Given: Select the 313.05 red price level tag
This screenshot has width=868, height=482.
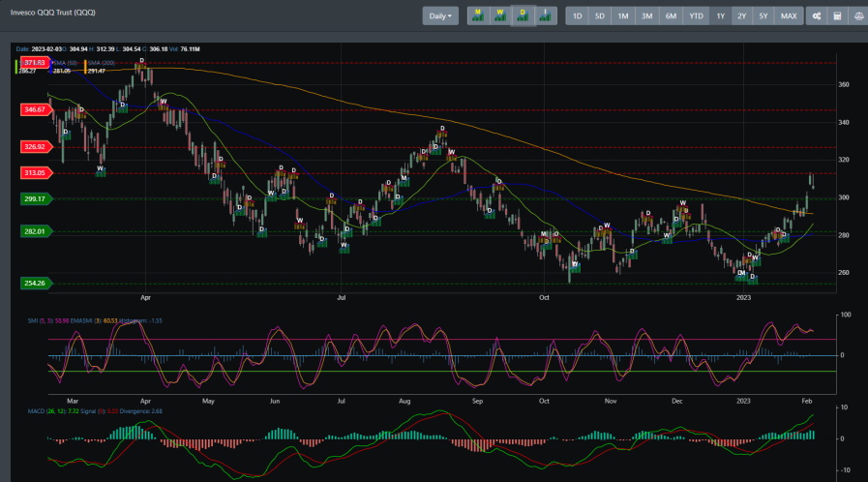Looking at the screenshot, I should pos(35,172).
